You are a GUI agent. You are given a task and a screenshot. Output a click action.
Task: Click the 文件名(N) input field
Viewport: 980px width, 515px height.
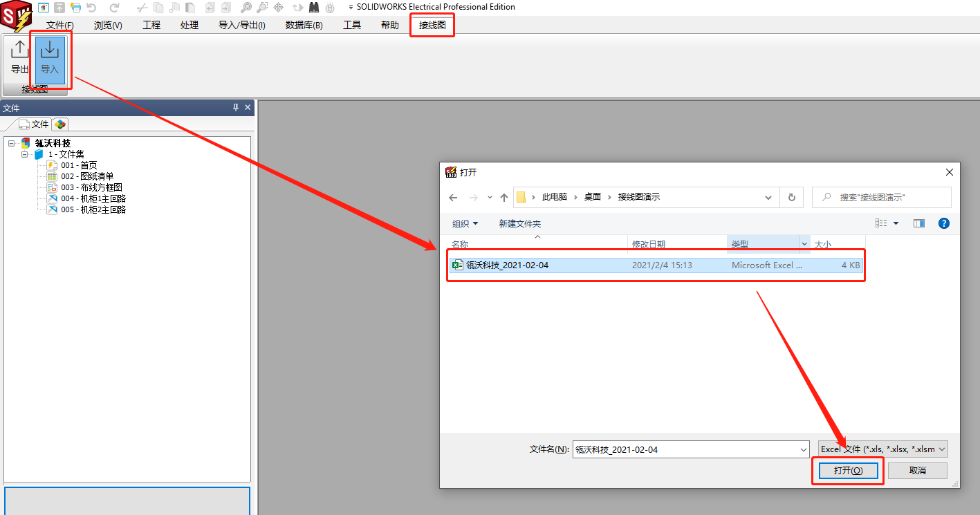point(690,449)
